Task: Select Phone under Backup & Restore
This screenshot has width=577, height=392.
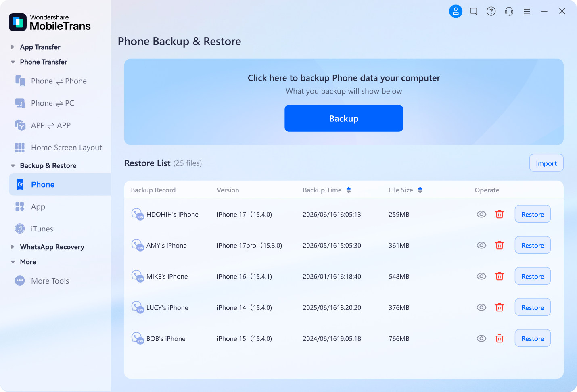Action: point(60,184)
